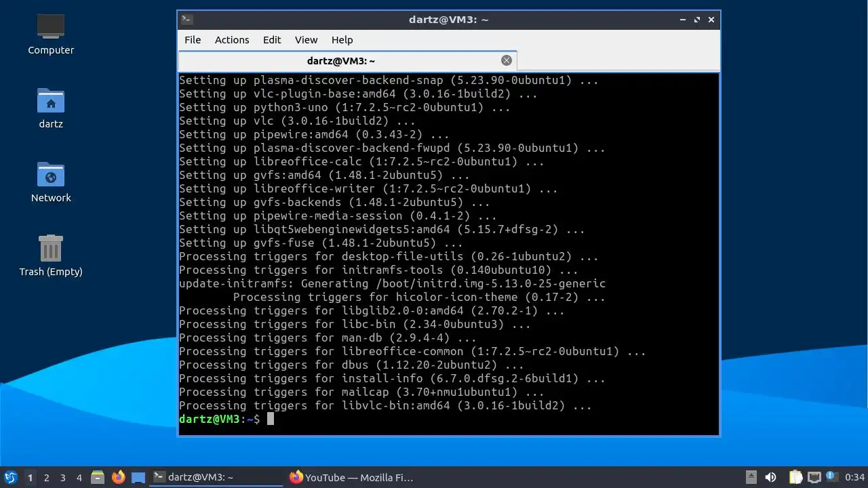868x488 pixels.
Task: Switch to workspace 2 in pager
Action: pyautogui.click(x=47, y=478)
